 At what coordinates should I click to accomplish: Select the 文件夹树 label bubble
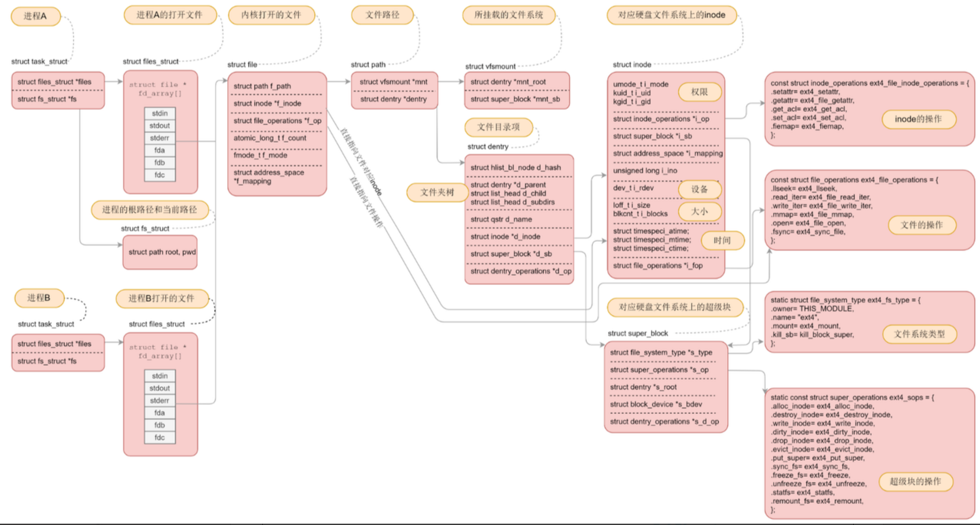click(x=437, y=192)
